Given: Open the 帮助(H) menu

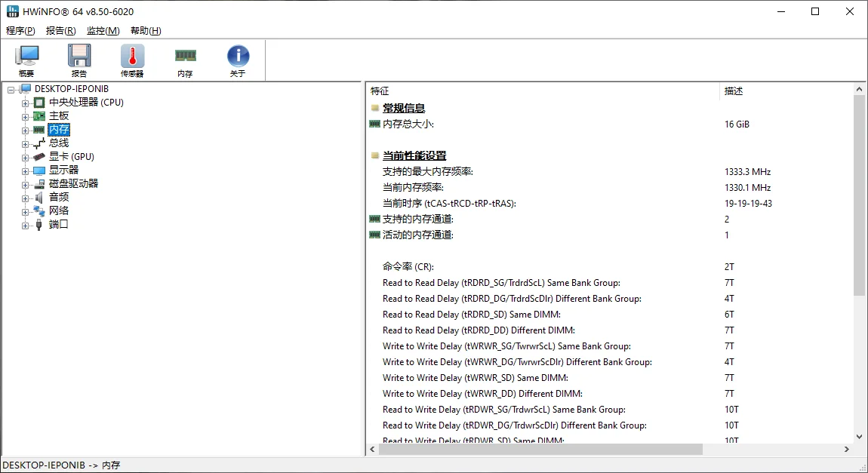Looking at the screenshot, I should coord(146,30).
